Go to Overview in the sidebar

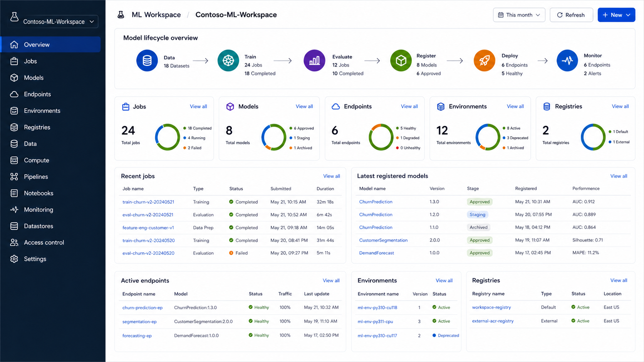50,45
